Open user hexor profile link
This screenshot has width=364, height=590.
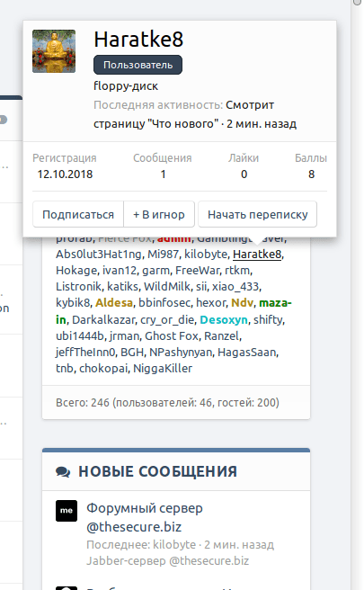210,303
